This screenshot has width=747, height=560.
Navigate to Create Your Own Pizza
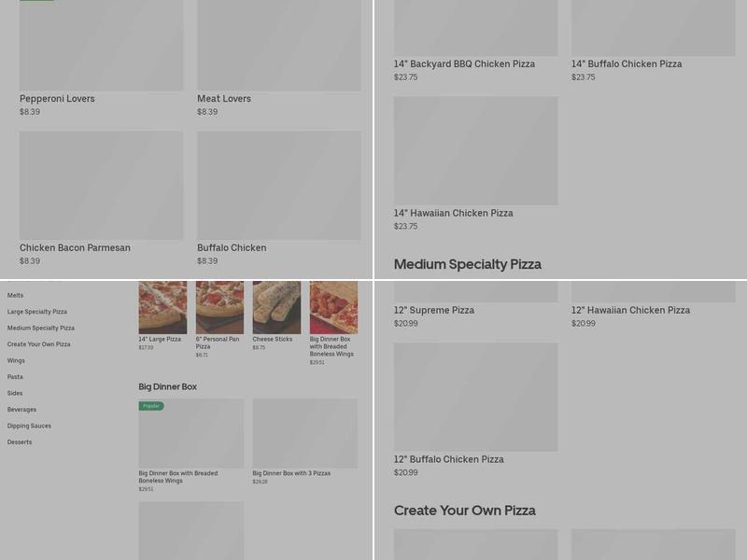[37, 343]
